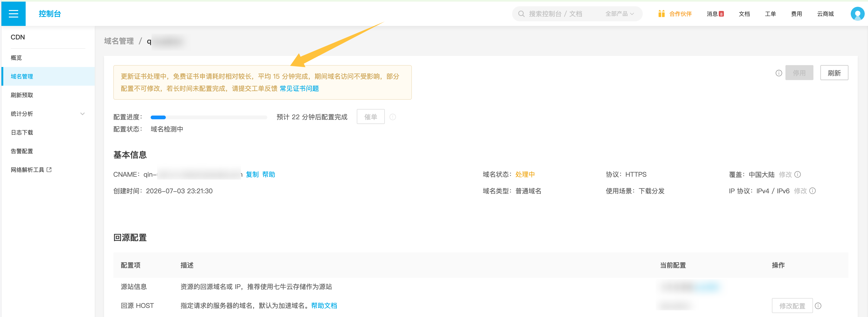The image size is (868, 317).
Task: Click info icon next to 停用 button
Action: tap(779, 73)
